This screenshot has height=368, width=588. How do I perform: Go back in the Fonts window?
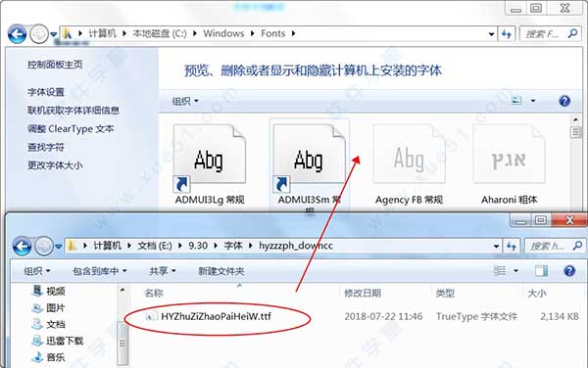point(17,34)
